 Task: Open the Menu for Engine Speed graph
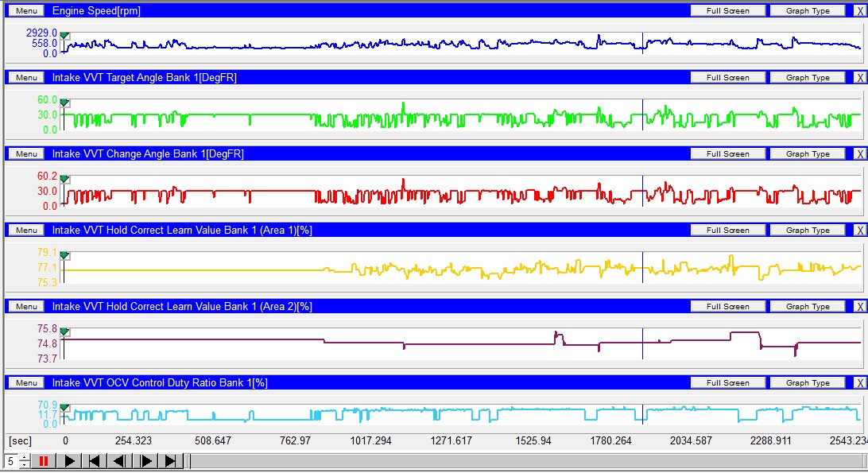[26, 10]
